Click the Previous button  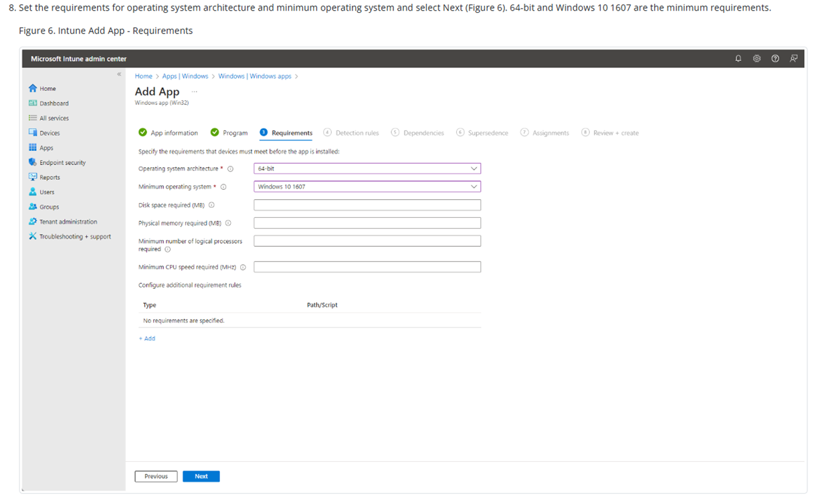pyautogui.click(x=156, y=477)
